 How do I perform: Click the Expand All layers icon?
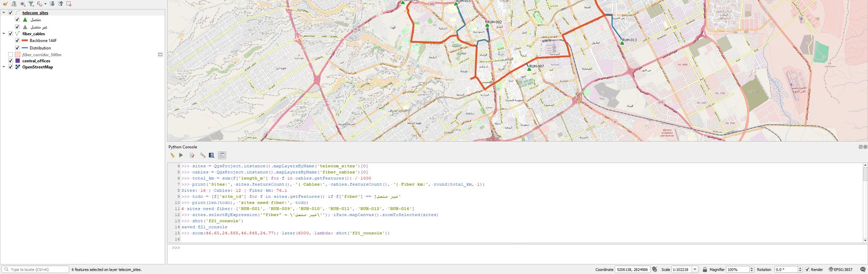tap(52, 3)
